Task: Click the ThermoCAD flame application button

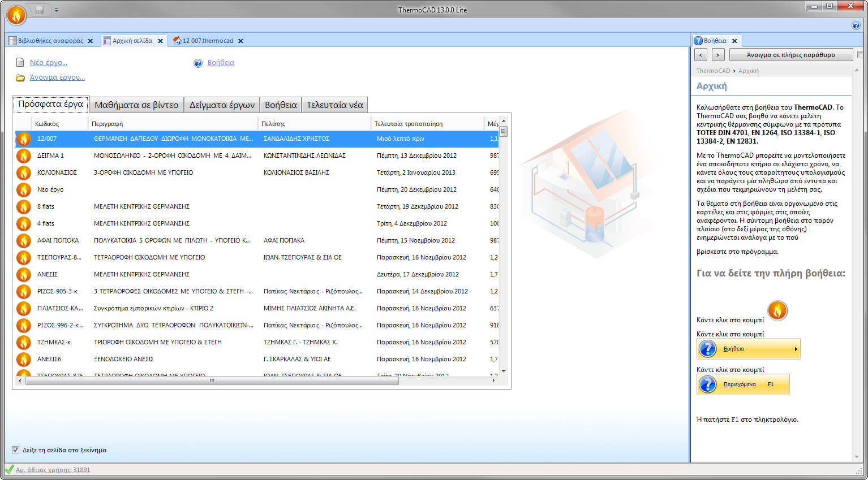Action: pyautogui.click(x=16, y=15)
